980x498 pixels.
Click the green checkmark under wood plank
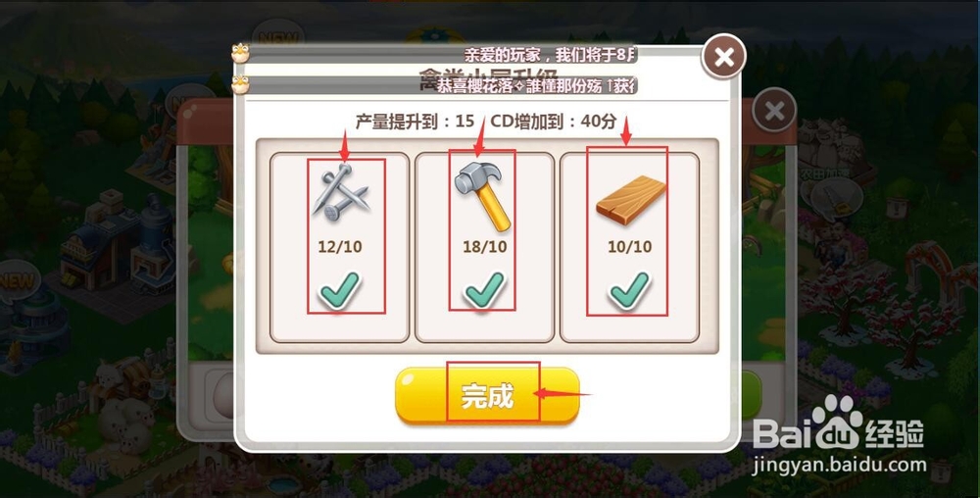[629, 291]
